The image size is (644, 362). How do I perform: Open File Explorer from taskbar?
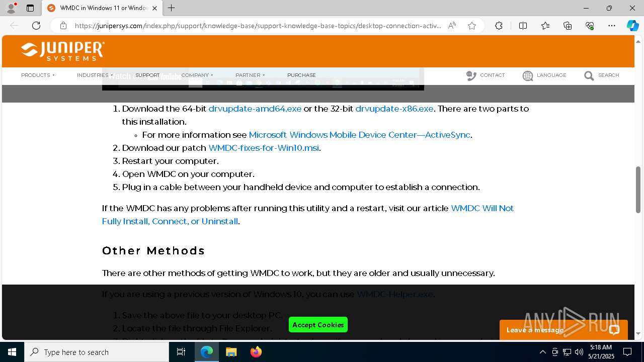[231, 352]
